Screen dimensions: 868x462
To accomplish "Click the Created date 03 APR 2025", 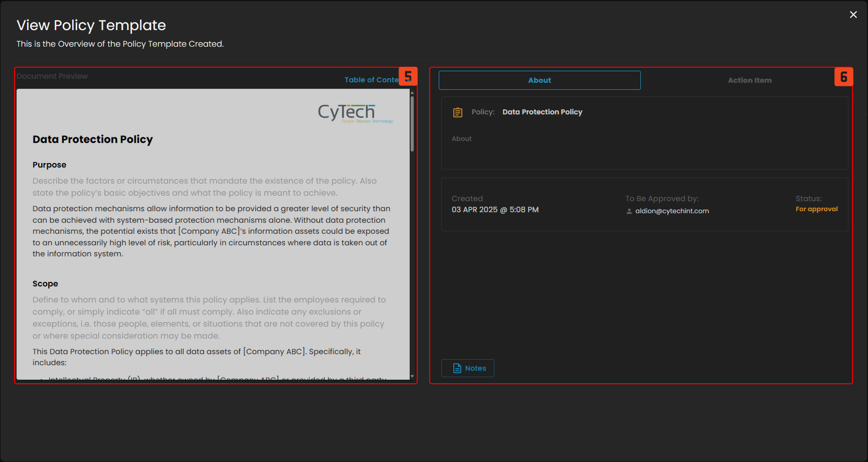I will click(x=494, y=210).
